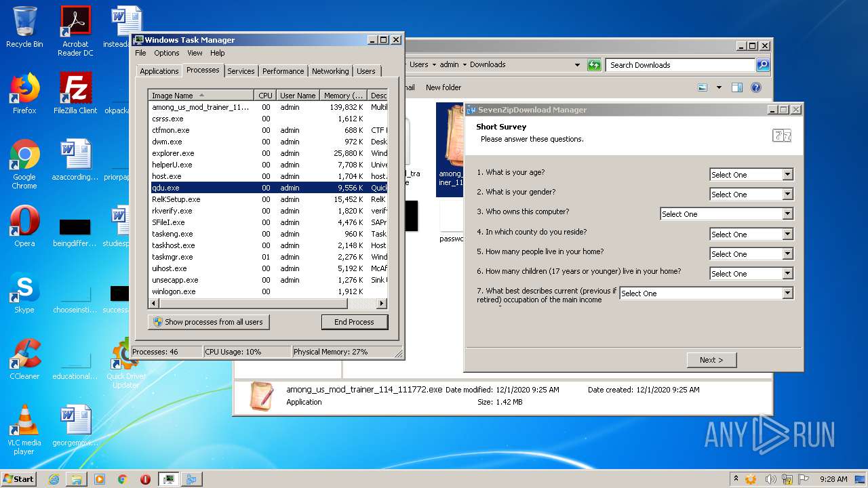This screenshot has width=868, height=488.
Task: Open the view options dropdown arrow in Explorer
Action: coord(718,87)
